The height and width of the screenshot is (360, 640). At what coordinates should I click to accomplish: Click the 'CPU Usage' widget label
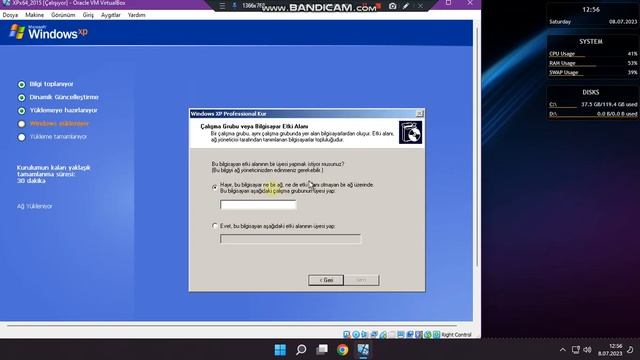[562, 53]
